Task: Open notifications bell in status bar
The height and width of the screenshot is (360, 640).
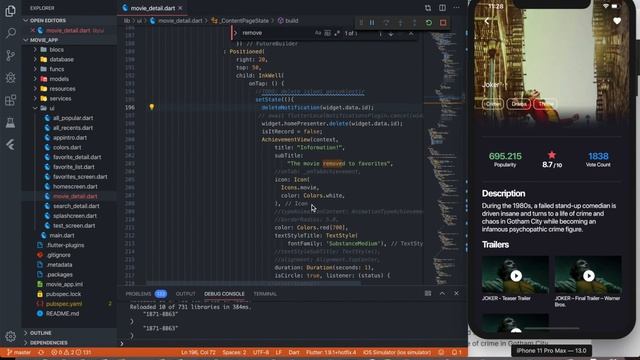Action: [x=456, y=352]
